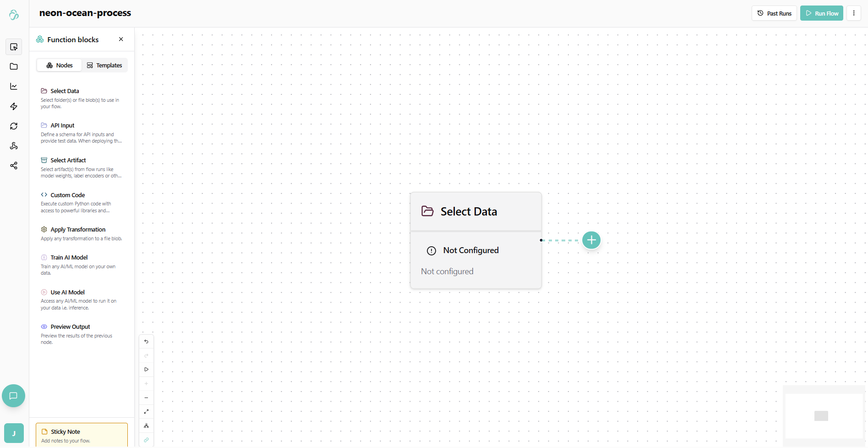Click the auto-layout hierarchy icon

click(x=147, y=426)
